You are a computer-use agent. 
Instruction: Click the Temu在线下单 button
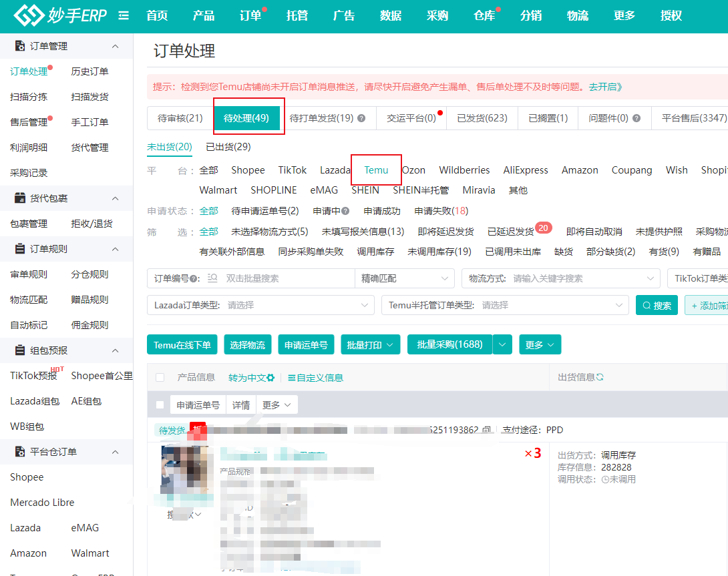coord(182,344)
